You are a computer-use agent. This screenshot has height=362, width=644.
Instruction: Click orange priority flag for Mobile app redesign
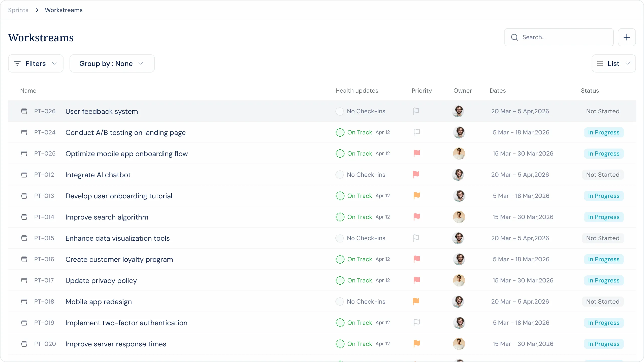[416, 301]
